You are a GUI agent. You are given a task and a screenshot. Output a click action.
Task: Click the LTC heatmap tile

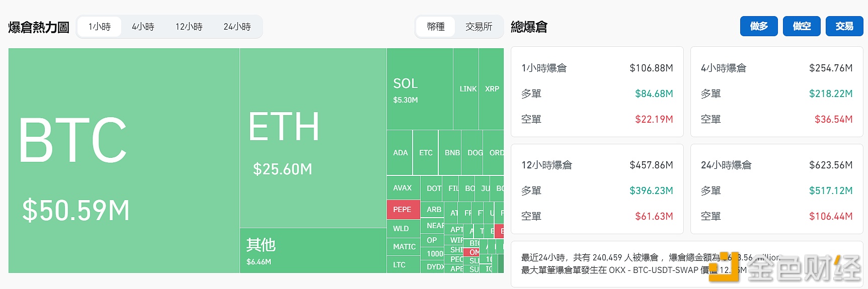click(403, 265)
